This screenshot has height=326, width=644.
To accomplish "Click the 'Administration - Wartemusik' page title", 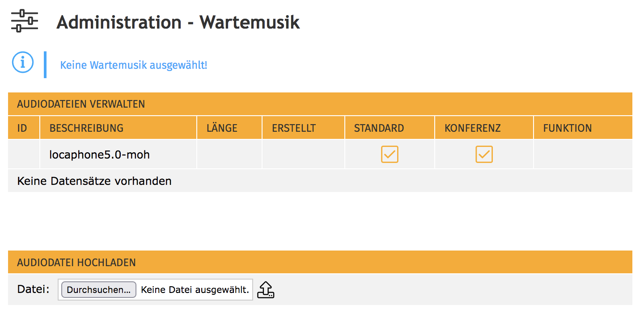I will click(178, 22).
